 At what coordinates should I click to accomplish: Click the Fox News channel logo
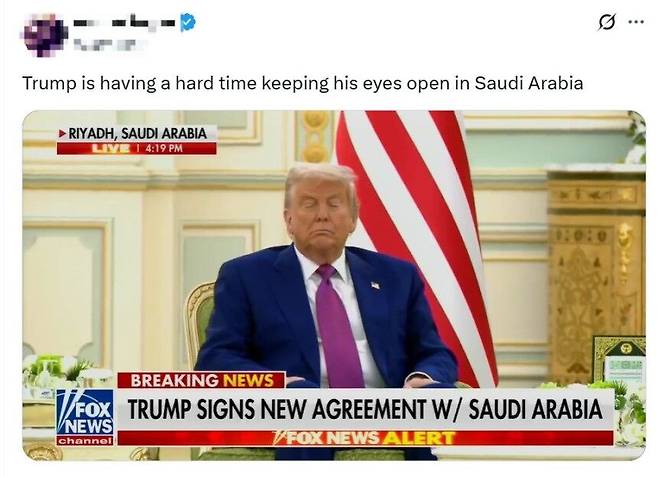tap(85, 417)
